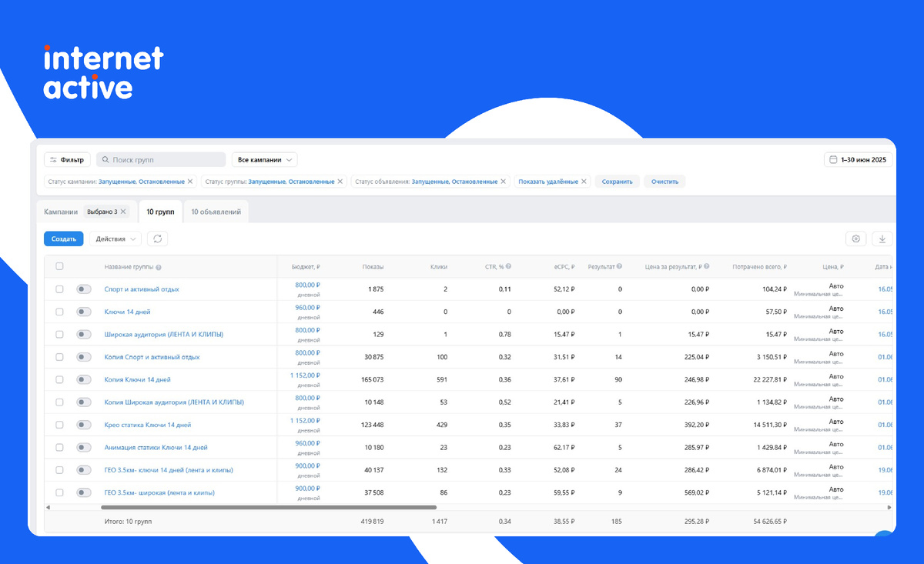Tick the checkbox for Спорт и активный отдых
924x564 pixels.
click(59, 289)
